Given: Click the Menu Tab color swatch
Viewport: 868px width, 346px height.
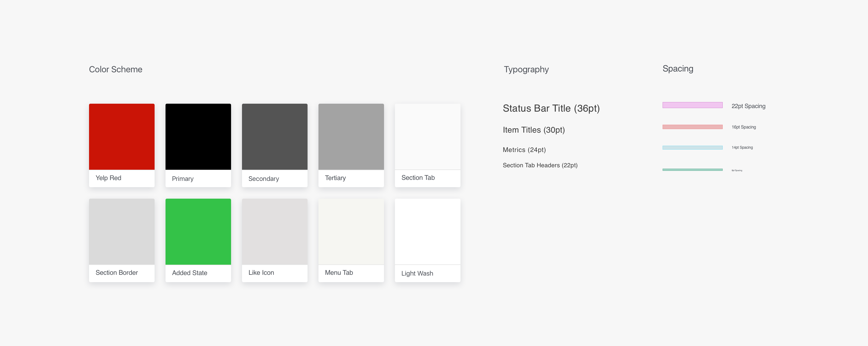Looking at the screenshot, I should coord(351,232).
